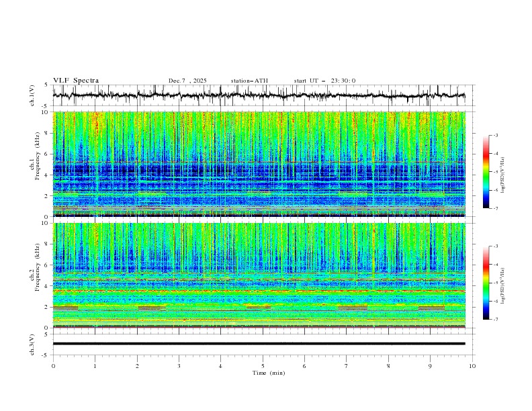Click the 10 minute tick label on time axis
Screen dimensions: 532x411
coord(472,367)
